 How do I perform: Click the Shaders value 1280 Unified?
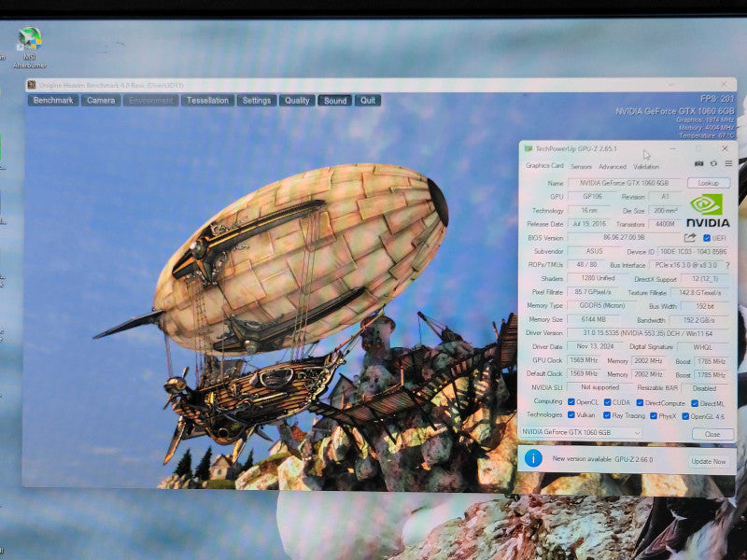coord(598,278)
